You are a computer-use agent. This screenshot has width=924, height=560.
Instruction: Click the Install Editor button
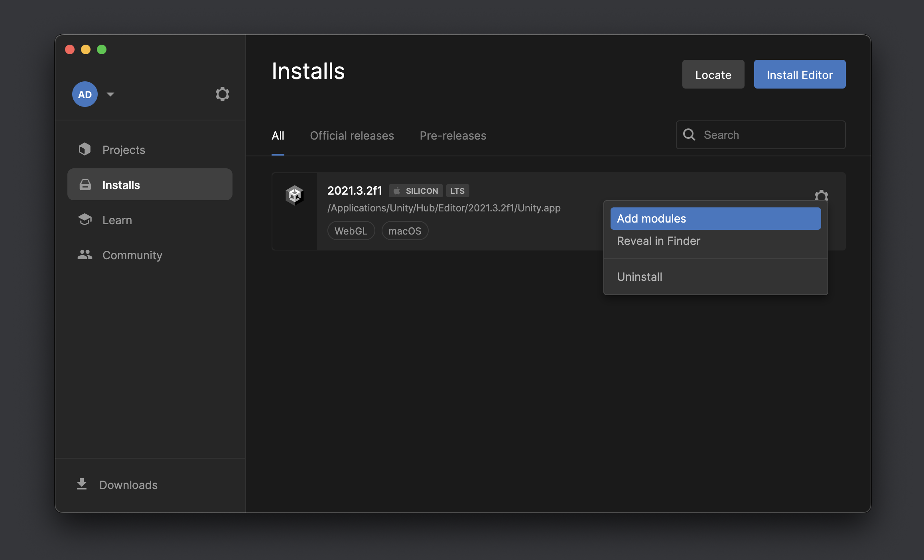[799, 74]
